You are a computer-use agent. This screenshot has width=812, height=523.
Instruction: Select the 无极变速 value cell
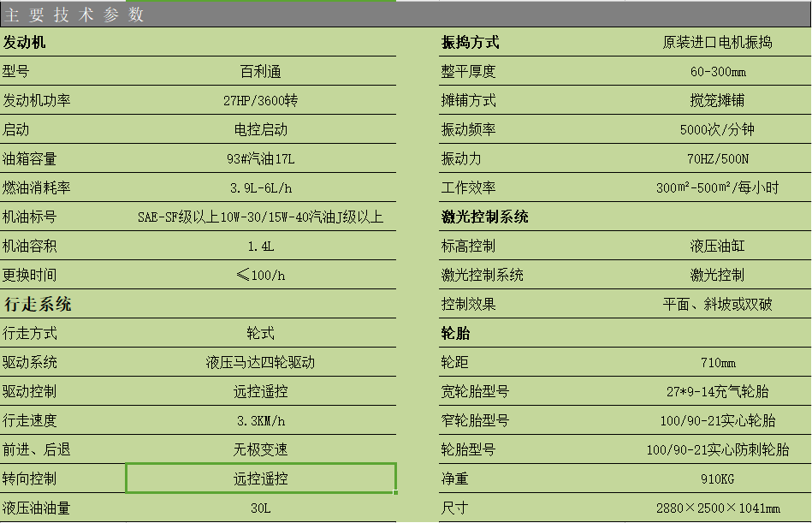coord(260,449)
